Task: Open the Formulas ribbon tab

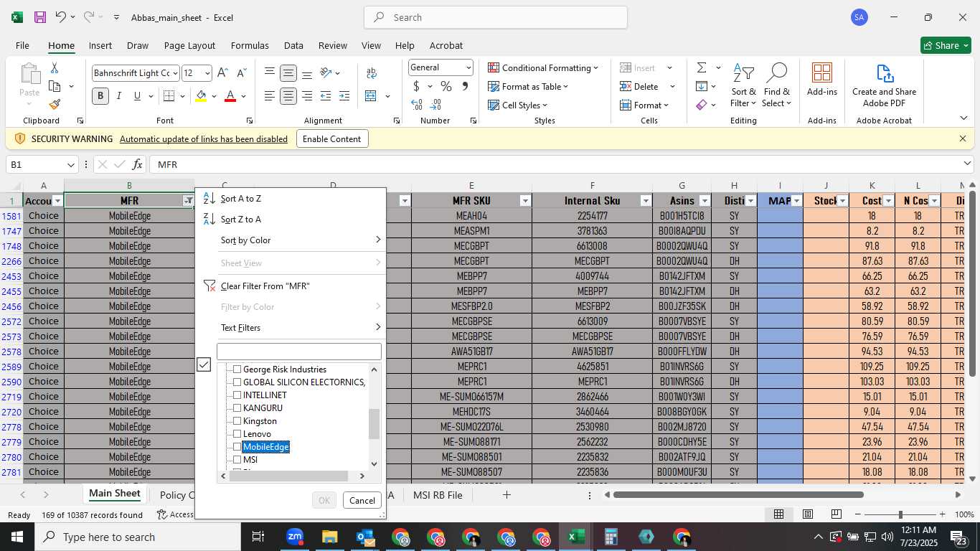Action: click(250, 45)
